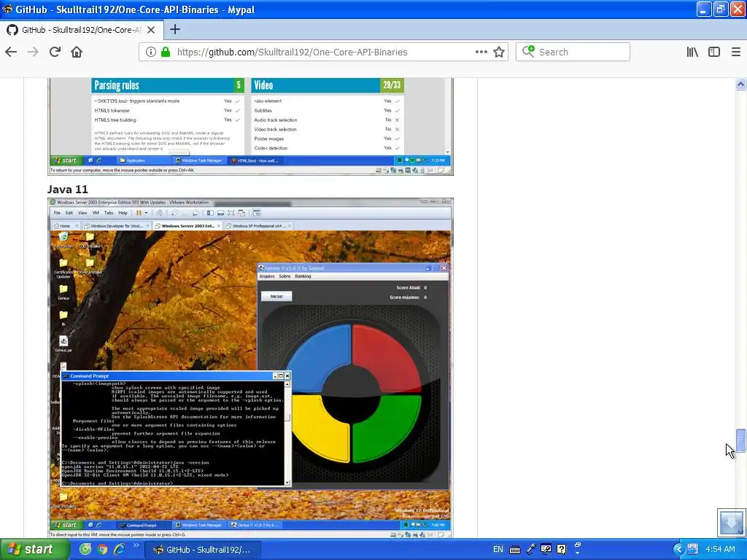Viewport: 747px width, 560px height.
Task: Click the 4:54 AM clock
Action: tap(720, 549)
